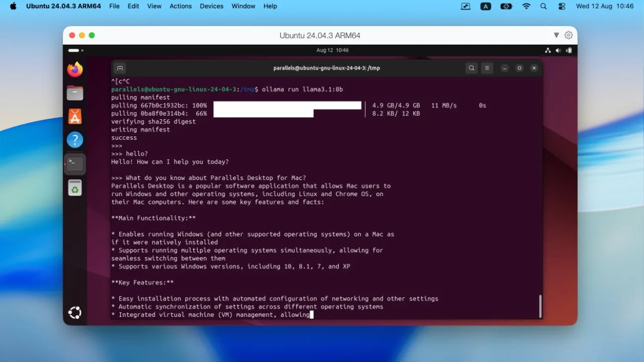Click the 'pulling manifest' line
This screenshot has width=644, height=362.
140,98
